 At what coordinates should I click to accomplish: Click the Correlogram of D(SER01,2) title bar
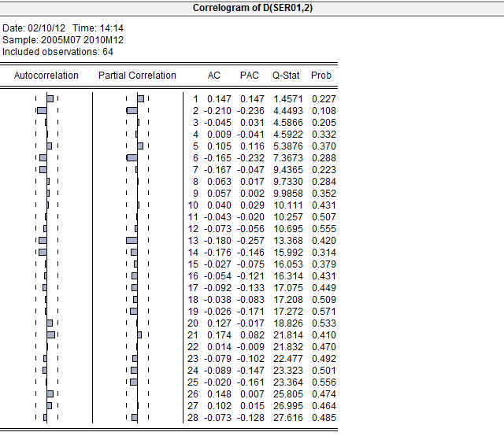[x=251, y=8]
